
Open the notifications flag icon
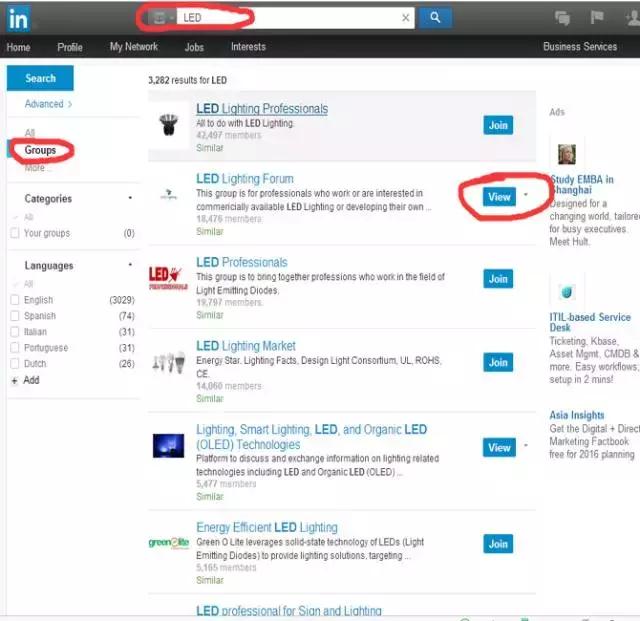pos(596,18)
